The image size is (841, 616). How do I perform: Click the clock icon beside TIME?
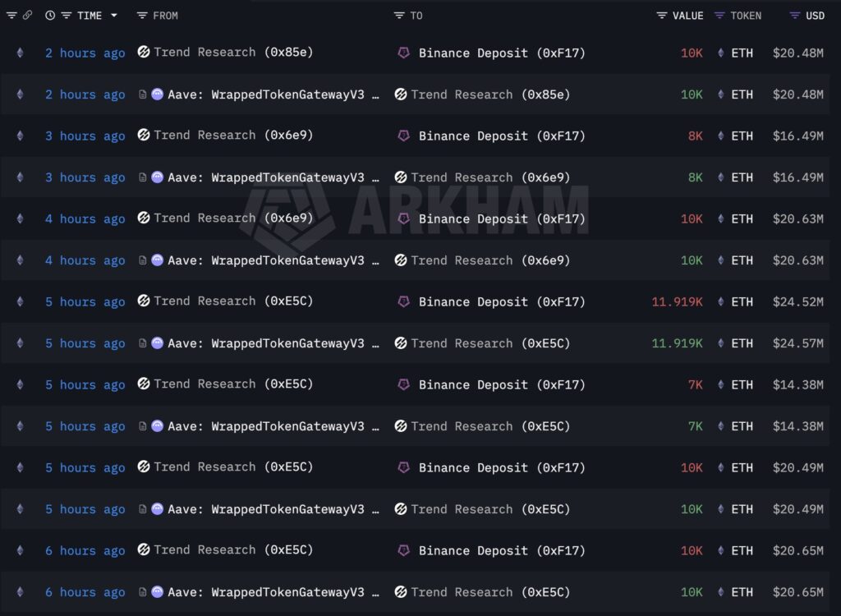[50, 16]
